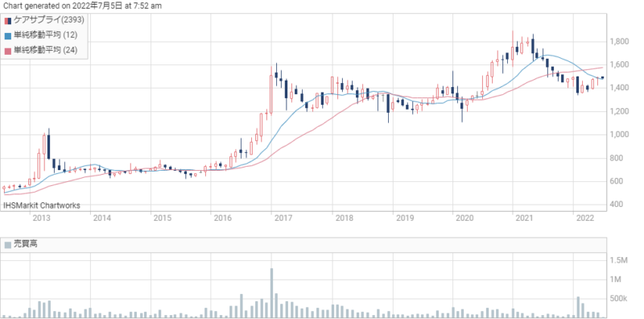Image resolution: width=644 pixels, height=319 pixels.
Task: Click the gray swatch beside 売買高
Action: click(x=8, y=245)
